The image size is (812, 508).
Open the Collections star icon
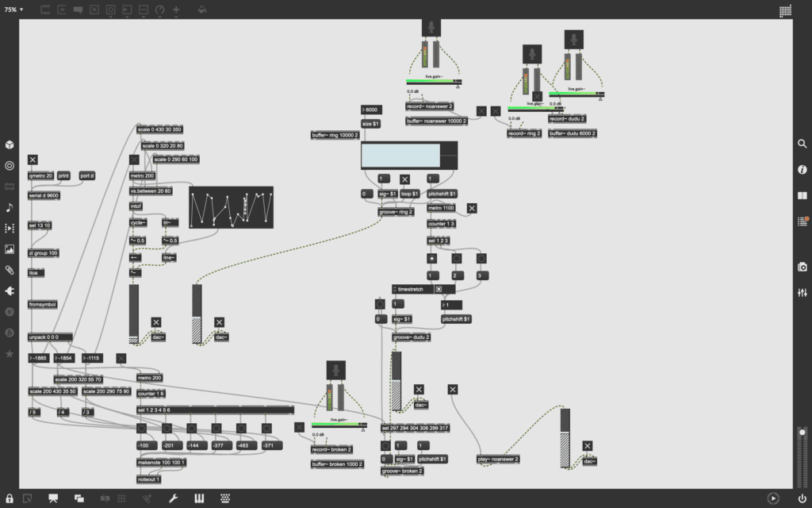click(10, 353)
